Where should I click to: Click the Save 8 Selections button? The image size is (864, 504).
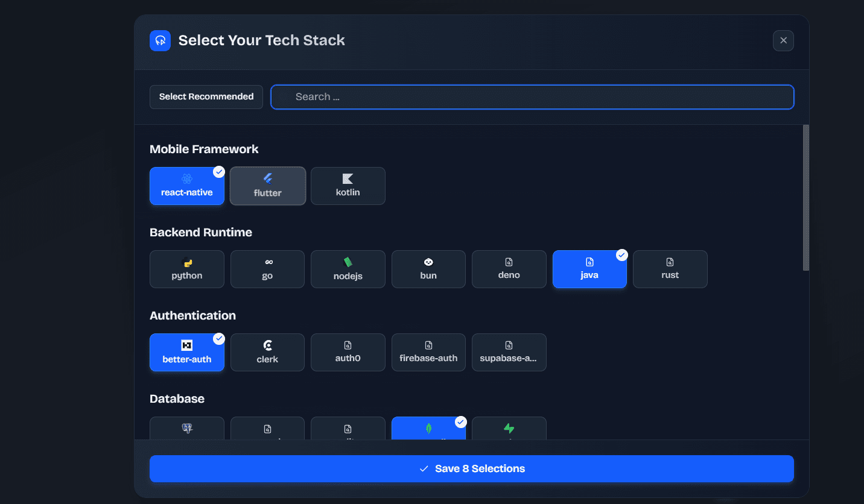pos(472,468)
